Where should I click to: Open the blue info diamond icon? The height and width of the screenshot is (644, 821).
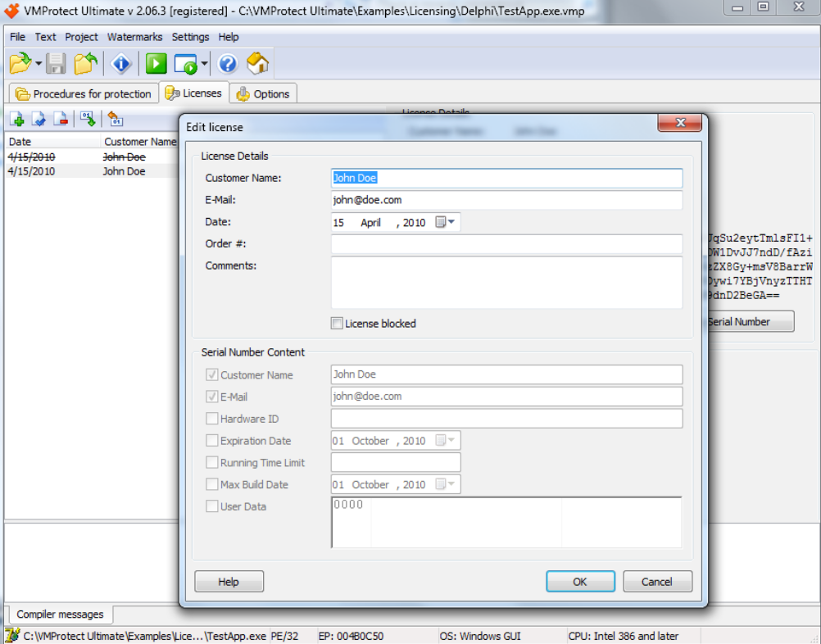click(121, 64)
